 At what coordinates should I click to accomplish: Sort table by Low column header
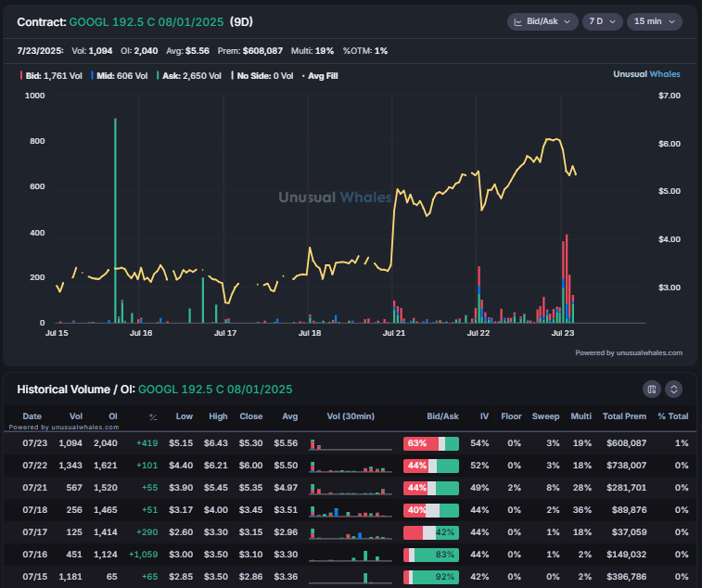(184, 416)
